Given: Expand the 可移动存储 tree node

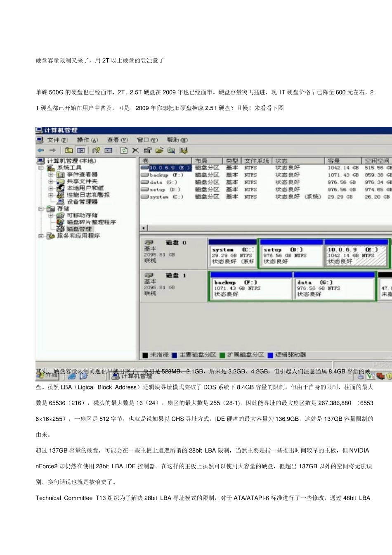Looking at the screenshot, I should click(51, 215).
